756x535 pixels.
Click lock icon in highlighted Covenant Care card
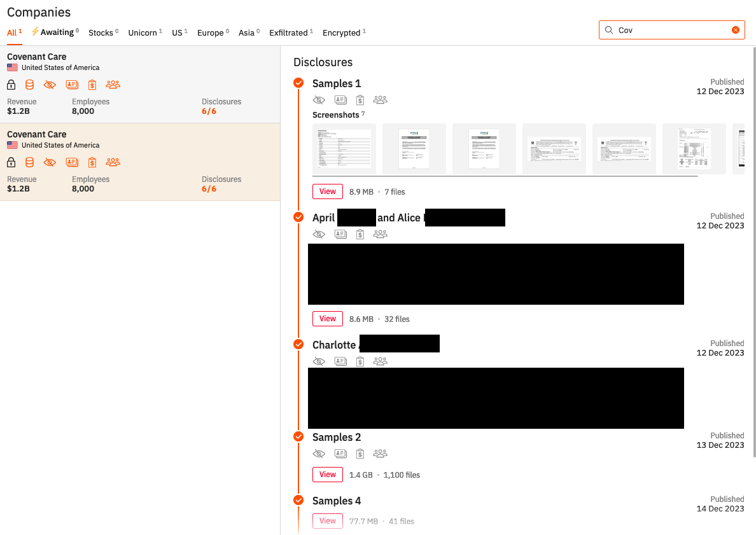tap(11, 162)
